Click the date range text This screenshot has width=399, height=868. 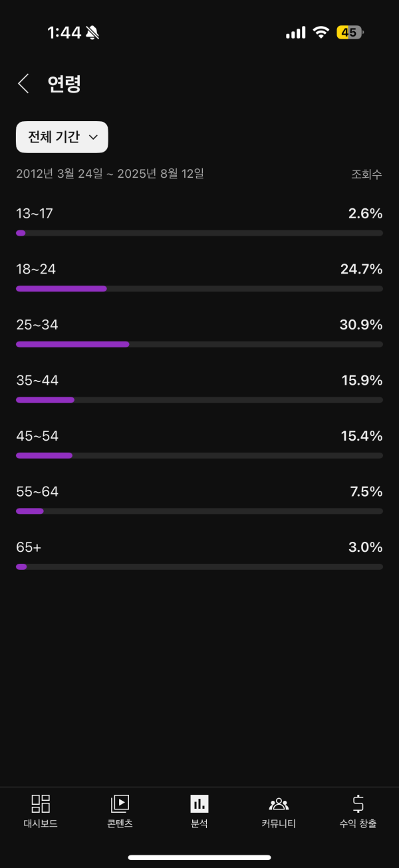click(110, 174)
